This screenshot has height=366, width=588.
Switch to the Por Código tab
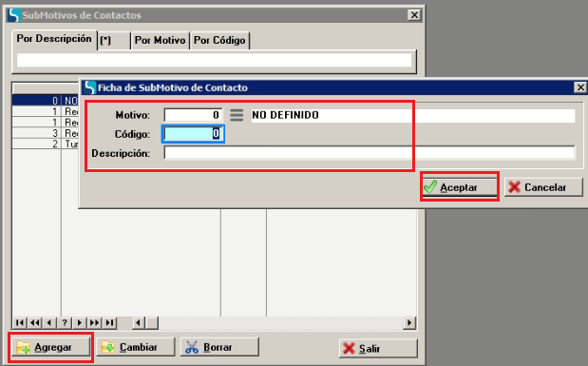coord(219,41)
